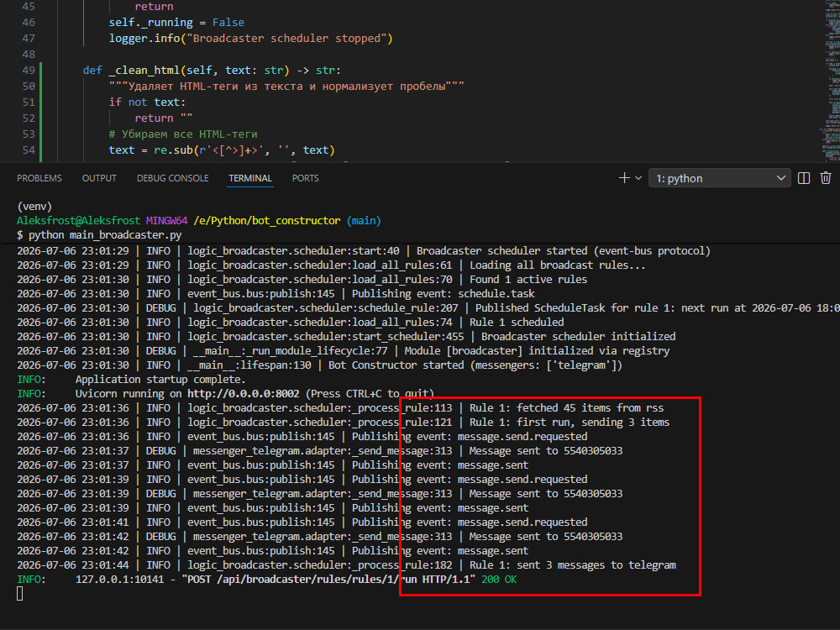
Task: Open the DEBUG CONSOLE tab
Action: 172,178
